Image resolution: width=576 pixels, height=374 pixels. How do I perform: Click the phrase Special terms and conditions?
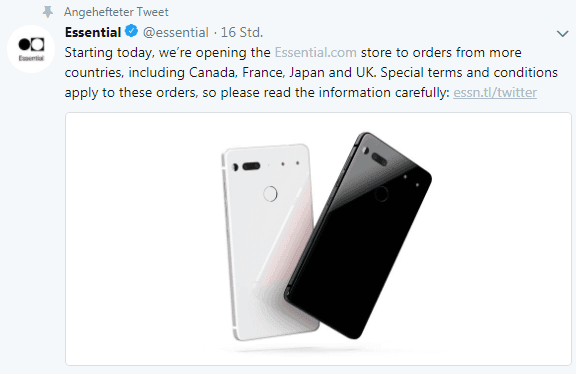(x=469, y=72)
